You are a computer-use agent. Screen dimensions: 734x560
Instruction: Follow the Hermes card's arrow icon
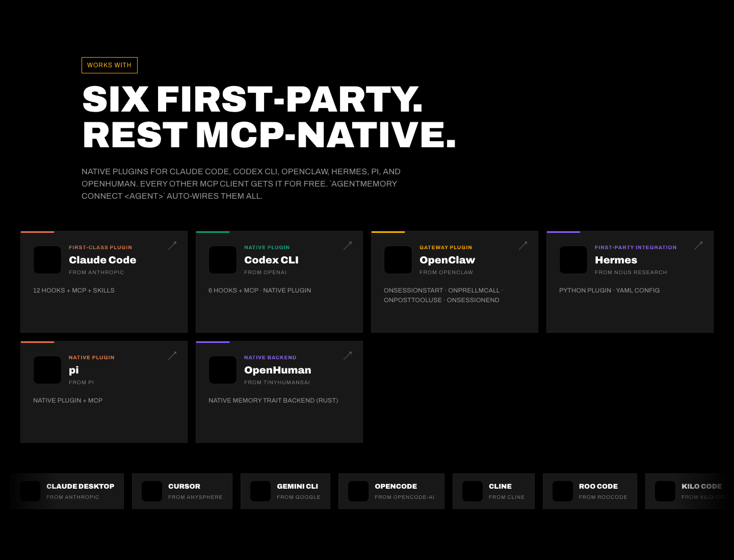698,246
